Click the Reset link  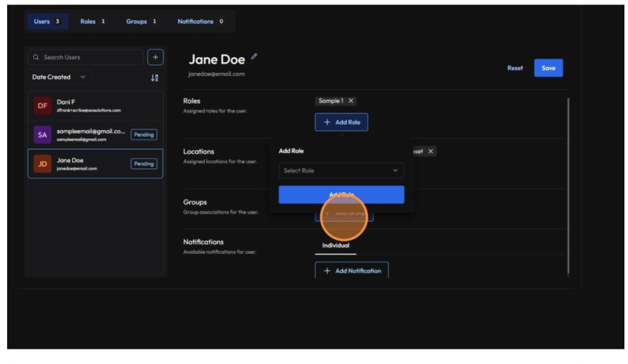515,68
